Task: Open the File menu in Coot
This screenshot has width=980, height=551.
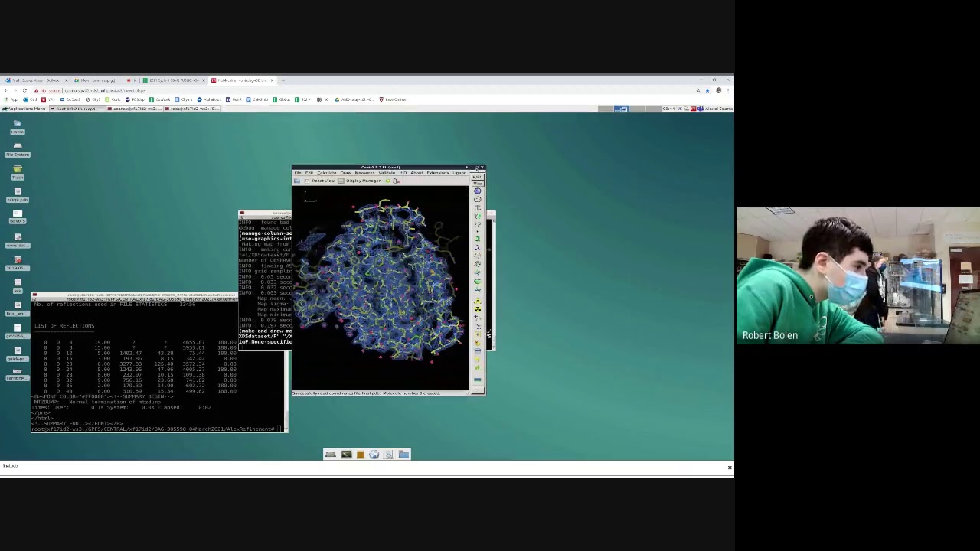Action: click(298, 173)
